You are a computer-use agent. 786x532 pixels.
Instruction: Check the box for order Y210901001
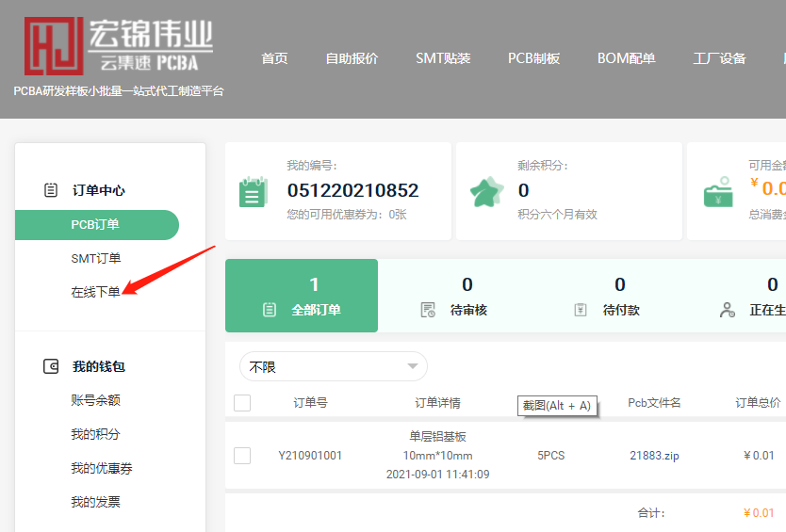pyautogui.click(x=242, y=456)
